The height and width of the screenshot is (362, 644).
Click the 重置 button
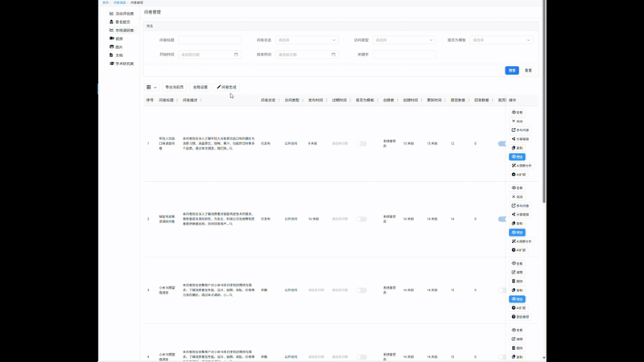528,70
